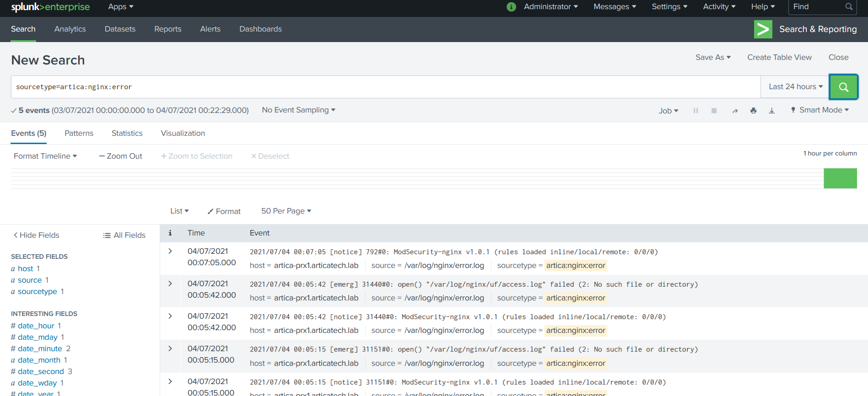
Task: Open the date_mday field
Action: (x=38, y=337)
